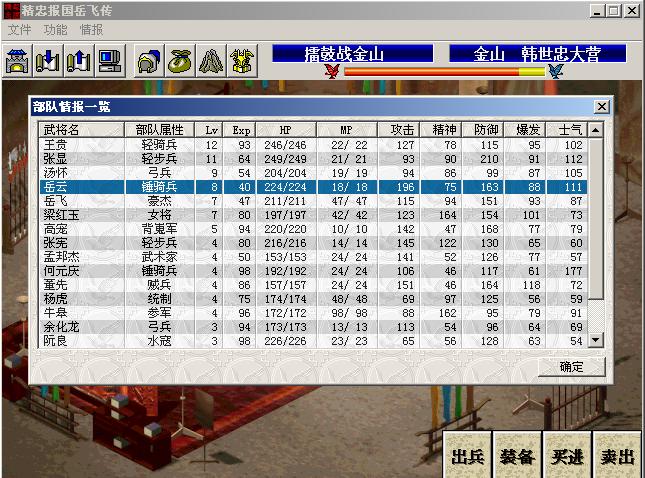Sort by 士气 column header
Image resolution: width=645 pixels, height=478 pixels.
[567, 130]
